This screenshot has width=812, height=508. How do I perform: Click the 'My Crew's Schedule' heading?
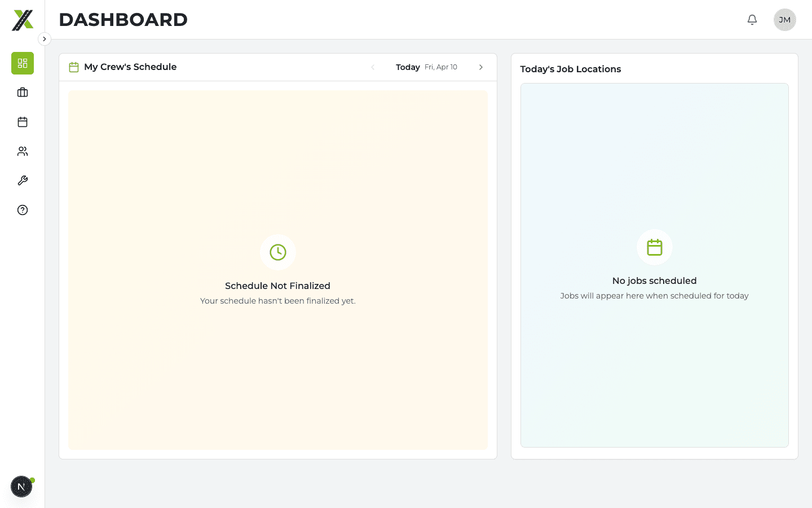point(130,67)
